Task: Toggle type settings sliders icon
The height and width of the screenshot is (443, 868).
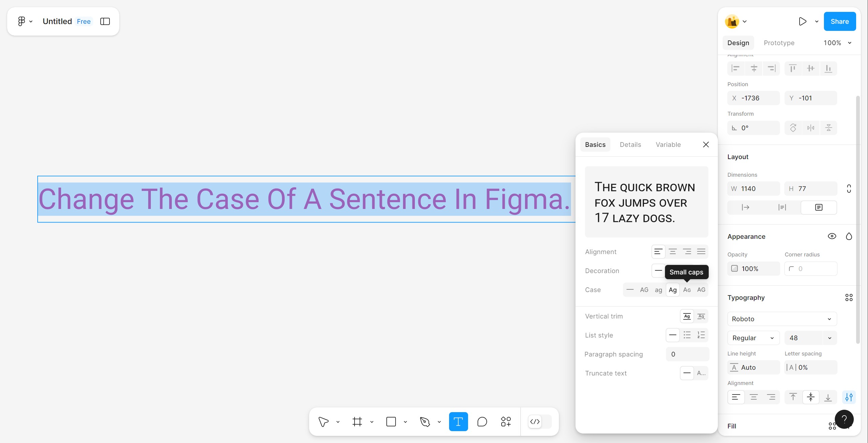Action: pyautogui.click(x=849, y=397)
